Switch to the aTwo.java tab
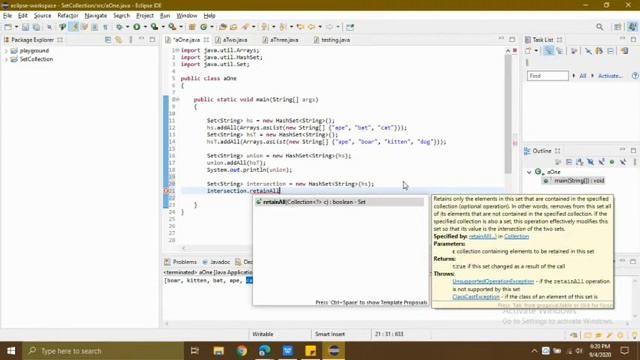640x360 pixels. pyautogui.click(x=232, y=40)
